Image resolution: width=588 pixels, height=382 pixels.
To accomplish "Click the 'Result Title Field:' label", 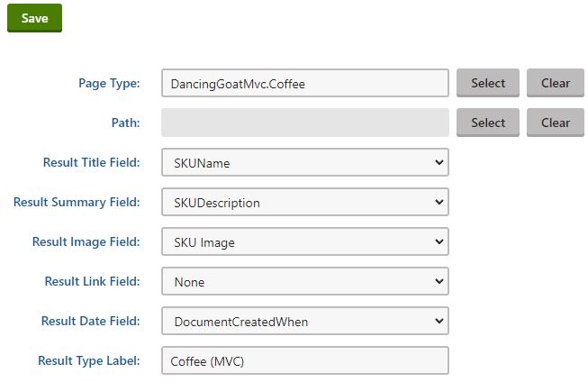I will point(91,162).
